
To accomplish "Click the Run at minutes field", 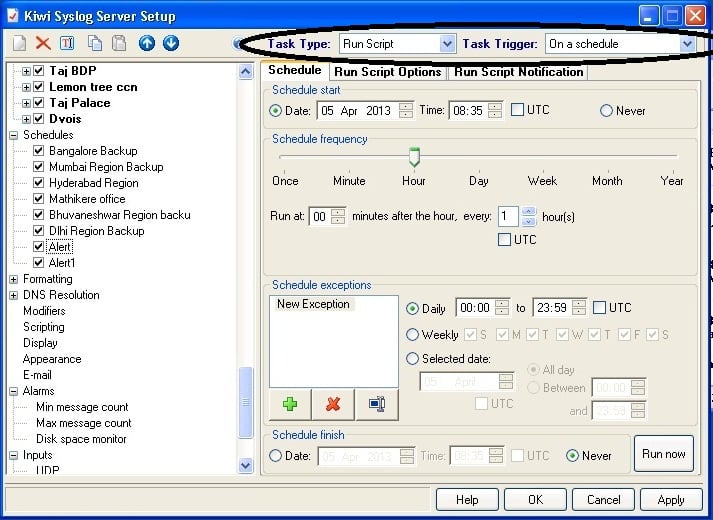I will [327, 216].
